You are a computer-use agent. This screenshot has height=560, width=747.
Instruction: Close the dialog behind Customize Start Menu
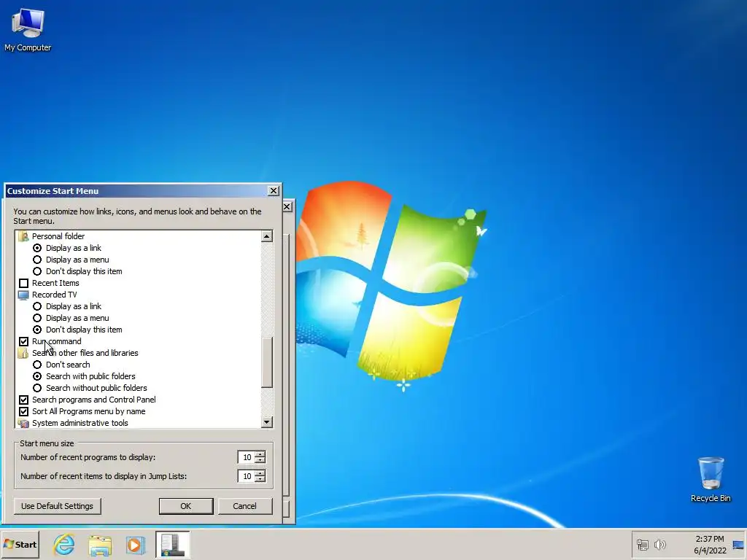[287, 206]
